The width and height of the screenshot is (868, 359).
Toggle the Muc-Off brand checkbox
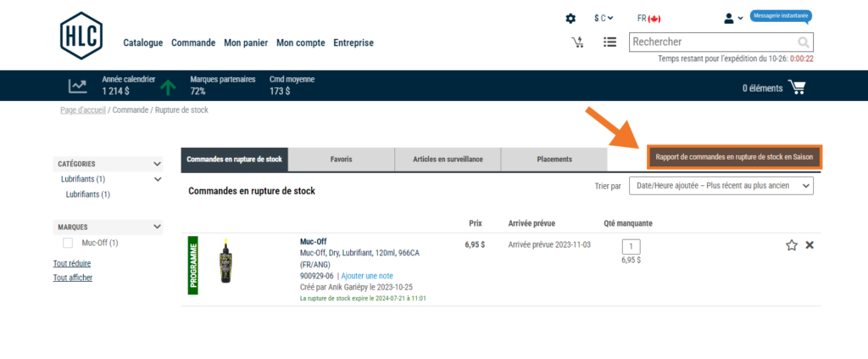(x=68, y=244)
